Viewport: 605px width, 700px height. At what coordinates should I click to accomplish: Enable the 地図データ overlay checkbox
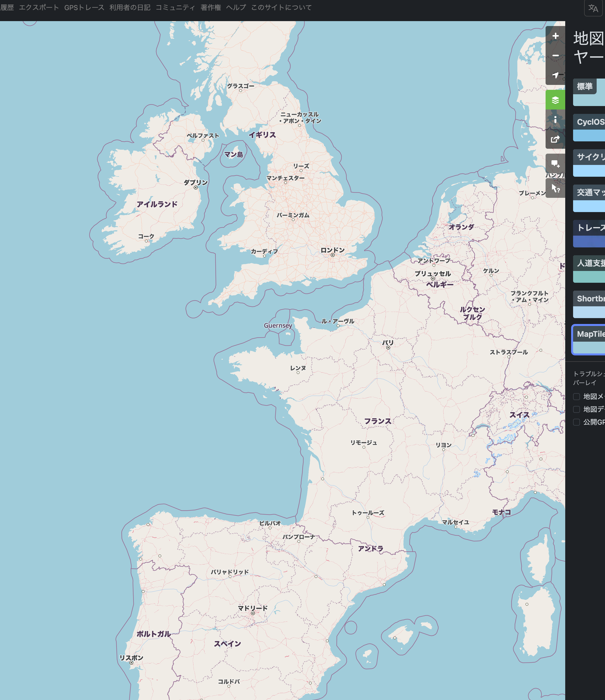(577, 409)
